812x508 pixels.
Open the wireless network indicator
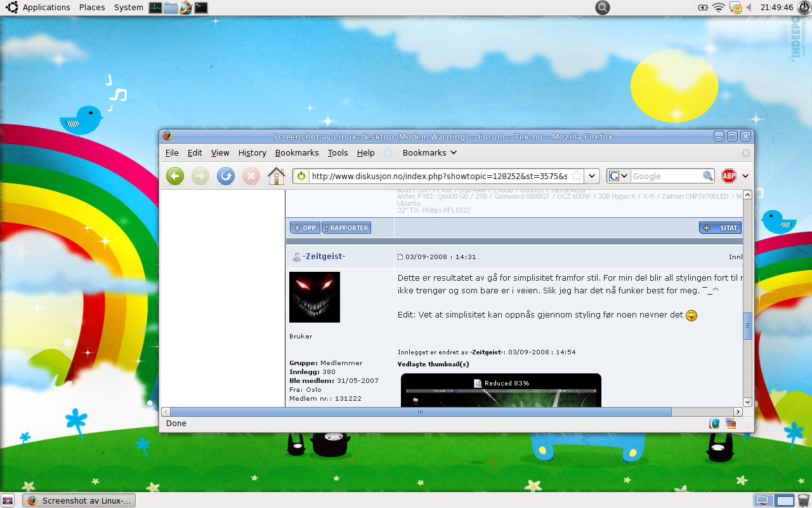click(719, 8)
